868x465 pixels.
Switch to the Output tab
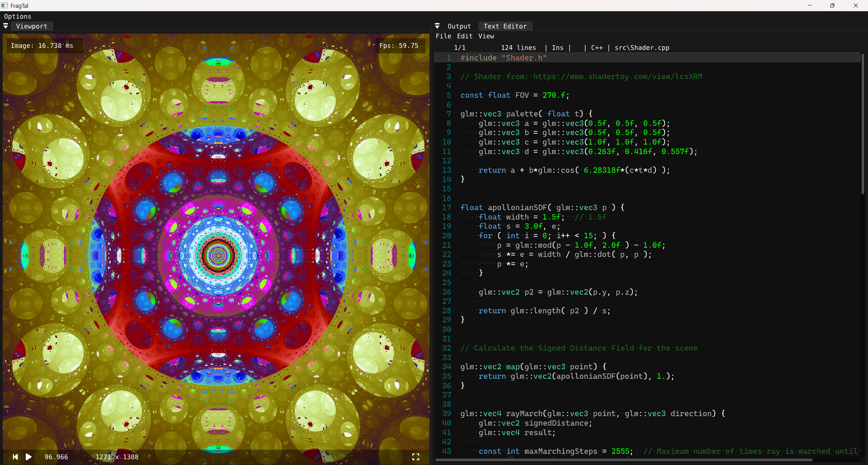click(459, 26)
